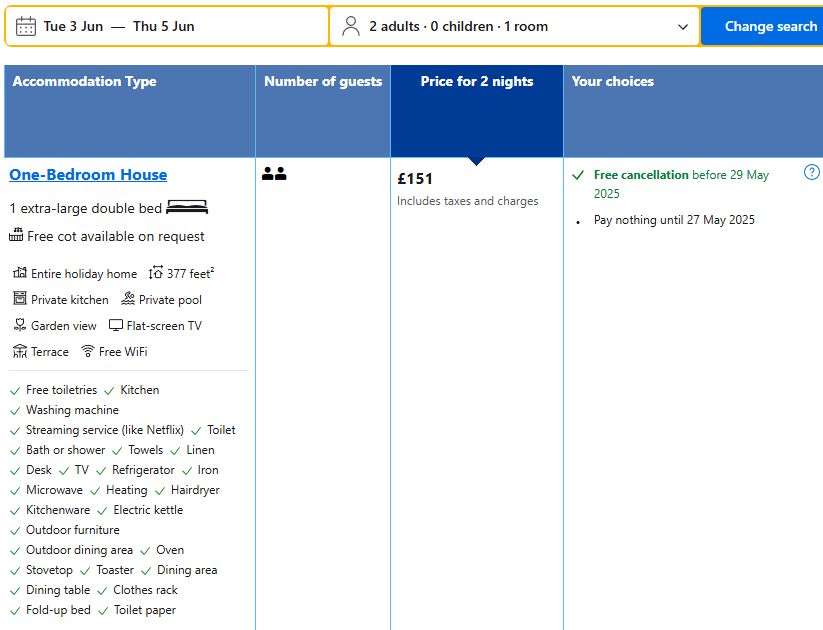Select the Accommodation Type column header
This screenshot has height=630, width=823.
tap(85, 82)
